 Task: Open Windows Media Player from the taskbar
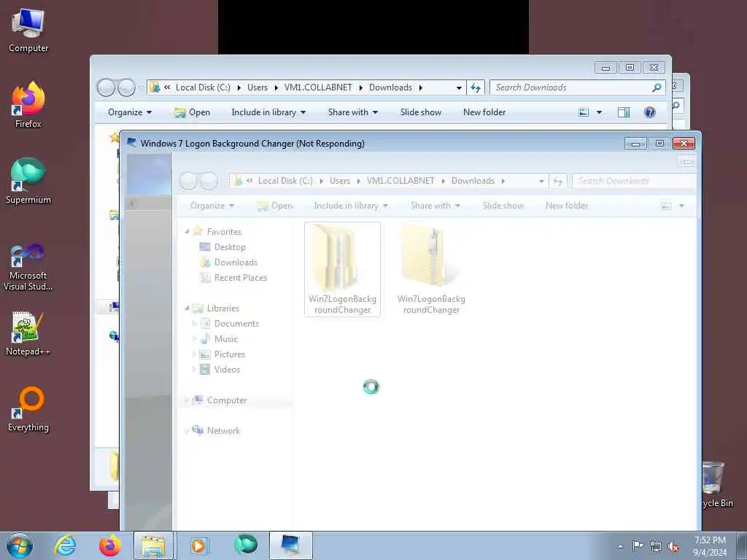coord(198,545)
